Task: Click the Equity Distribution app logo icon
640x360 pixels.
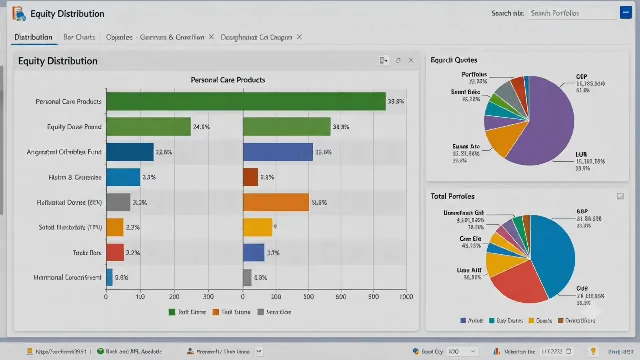Action: [x=19, y=13]
